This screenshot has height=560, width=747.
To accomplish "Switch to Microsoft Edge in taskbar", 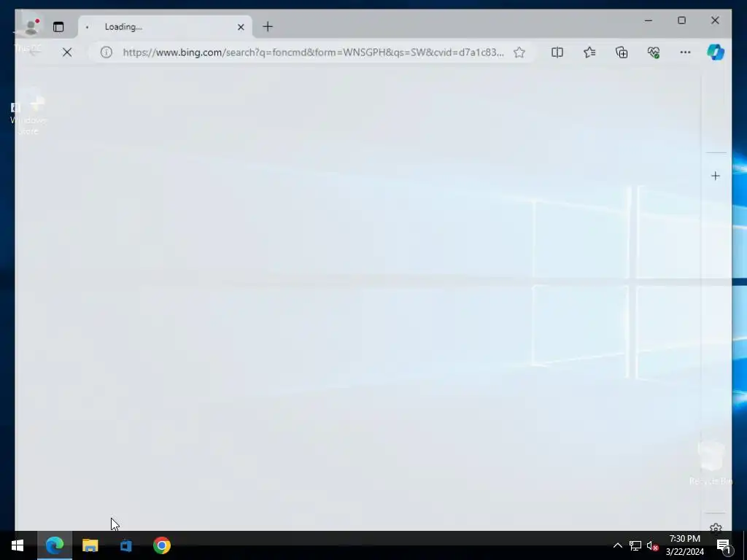I will coord(54,545).
